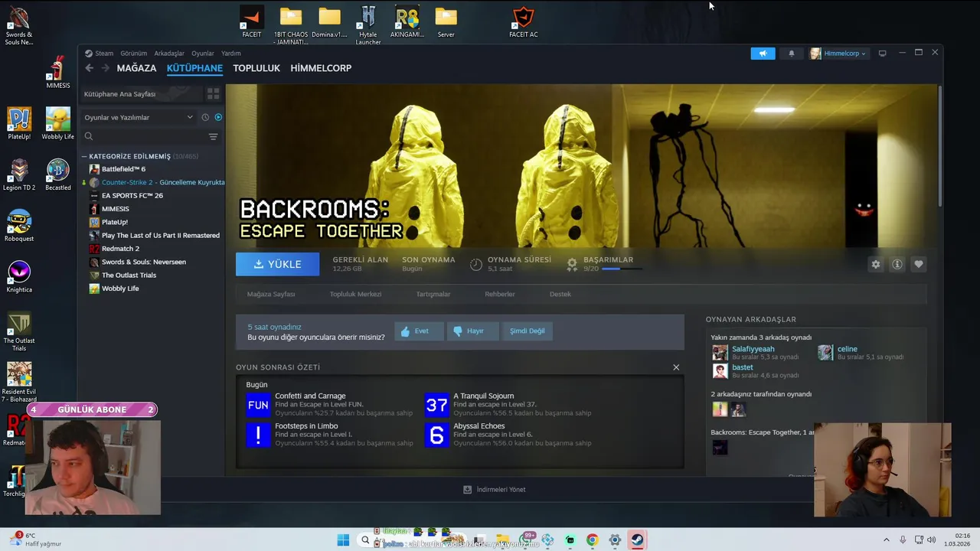The width and height of the screenshot is (980, 551).
Task: Click the Steam announcements megaphone button
Action: pos(763,54)
